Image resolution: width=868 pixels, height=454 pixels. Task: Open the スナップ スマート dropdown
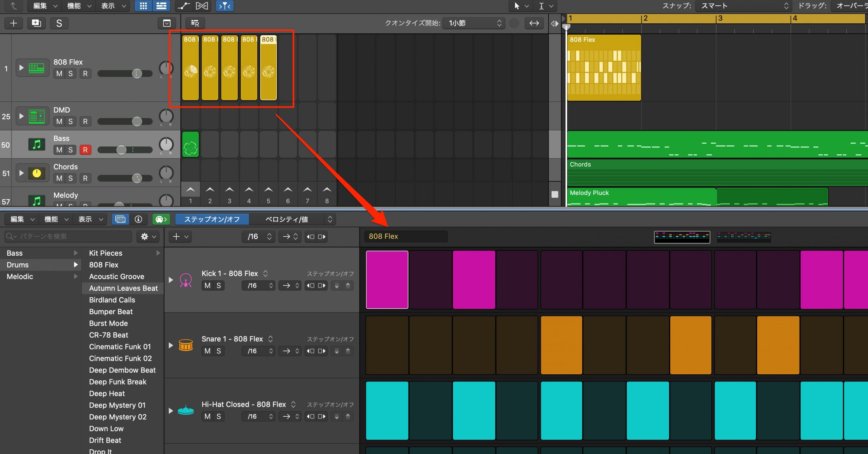(743, 6)
